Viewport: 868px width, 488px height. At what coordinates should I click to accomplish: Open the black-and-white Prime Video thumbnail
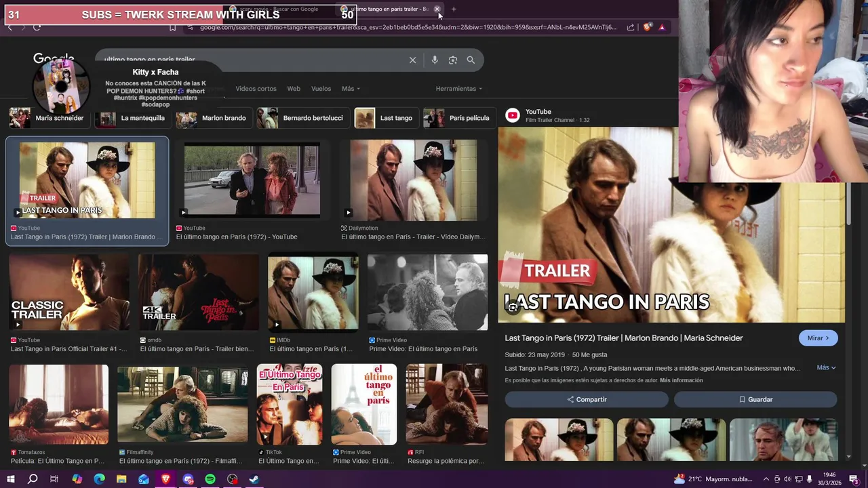tap(427, 292)
